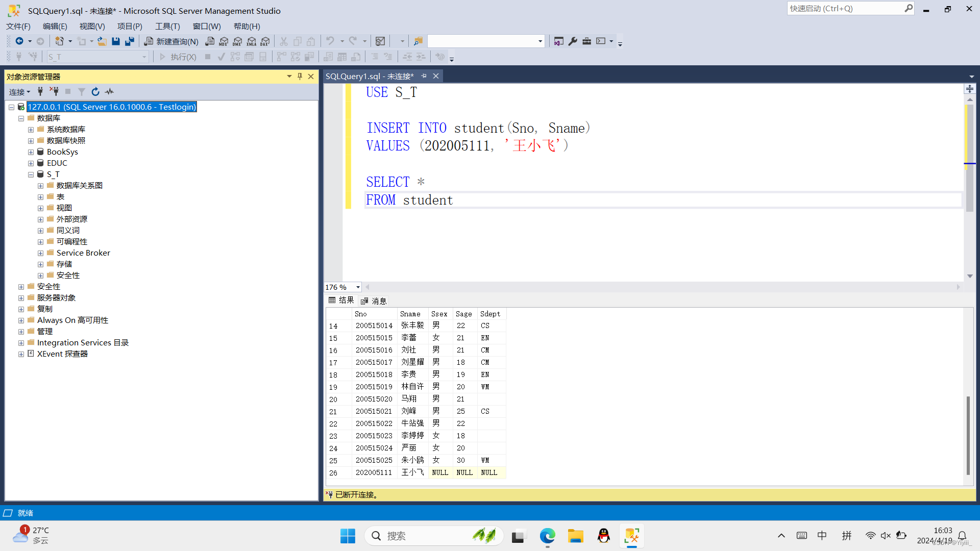The width and height of the screenshot is (980, 551).
Task: Open Microsoft Edge from the taskbar
Action: pyautogui.click(x=547, y=536)
